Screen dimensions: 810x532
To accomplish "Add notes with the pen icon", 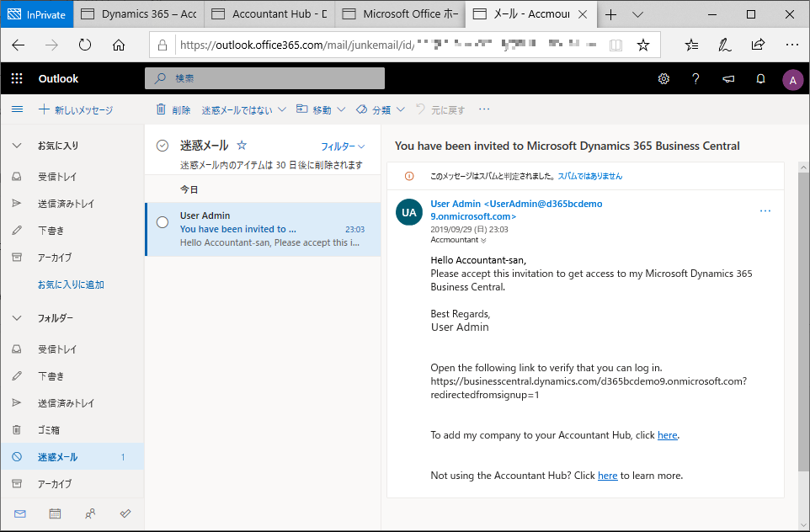I will click(x=725, y=45).
